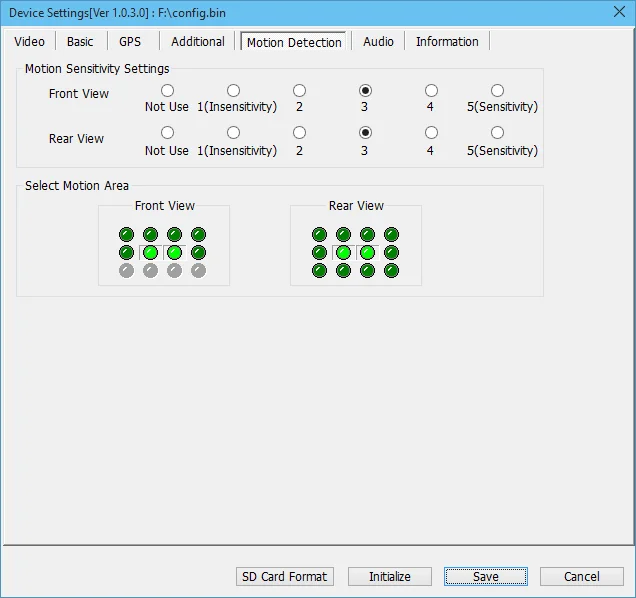
Task: Toggle Front View top row third motion cell
Action: [174, 234]
